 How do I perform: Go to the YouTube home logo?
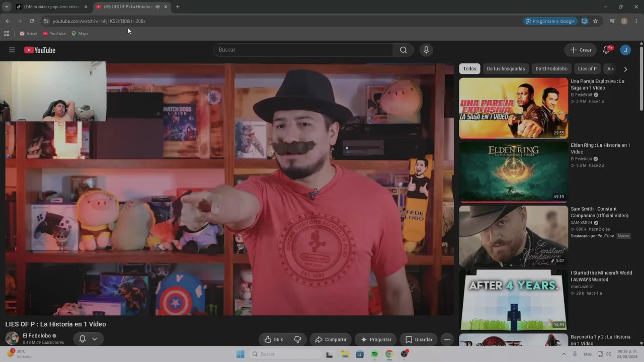click(40, 50)
